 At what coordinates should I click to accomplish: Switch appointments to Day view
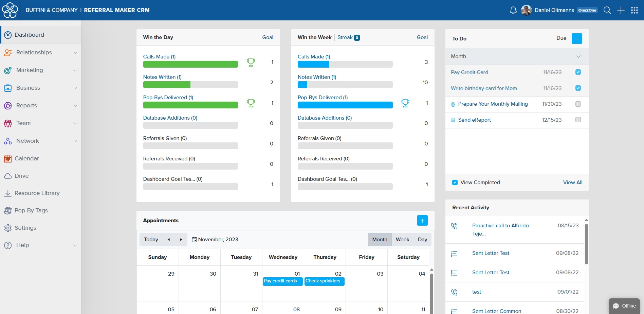click(423, 240)
